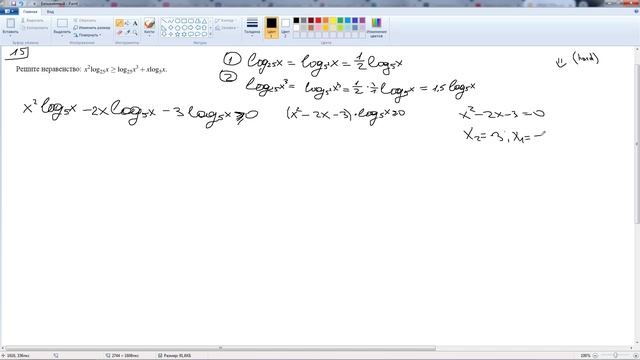The width and height of the screenshot is (640, 360).
Task: Click the vertical scrollbar down arrow
Action: click(x=637, y=343)
